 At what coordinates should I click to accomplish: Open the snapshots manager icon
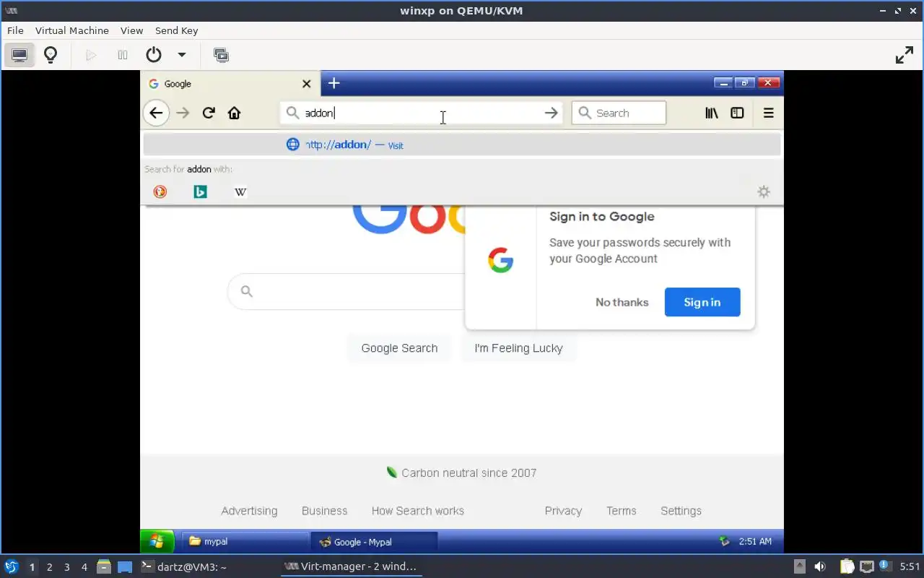coord(221,55)
